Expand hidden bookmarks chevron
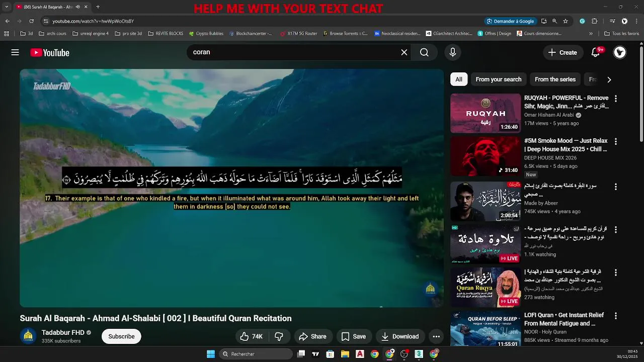Viewport: 644px width, 362px height. [592, 34]
